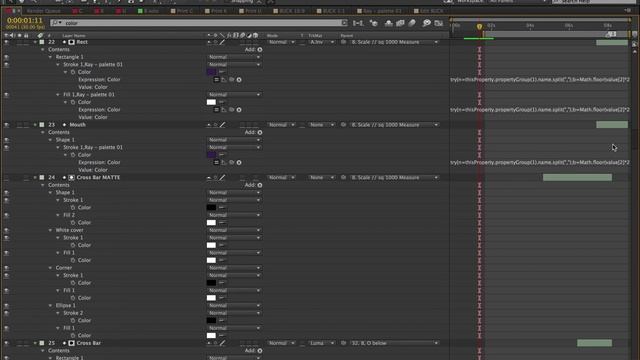This screenshot has height=360, width=640.
Task: Hide the Mouth layer with its eye icon
Action: click(6, 125)
